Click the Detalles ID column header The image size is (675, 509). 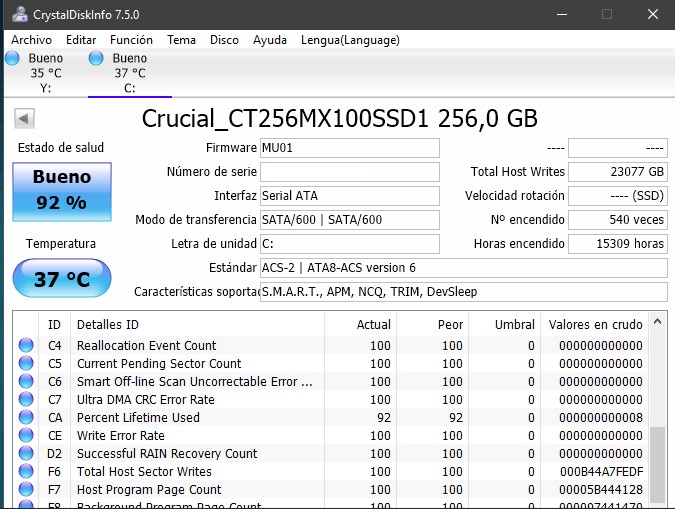pyautogui.click(x=197, y=325)
